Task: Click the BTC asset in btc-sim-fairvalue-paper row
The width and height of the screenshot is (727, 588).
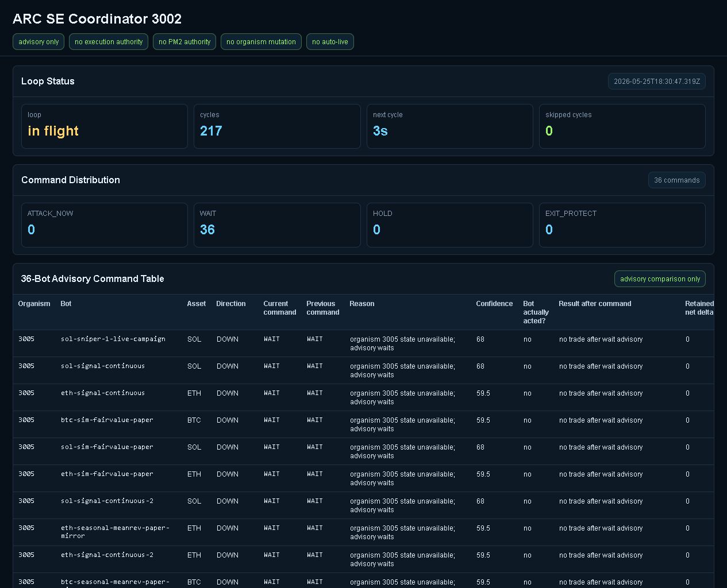Action: coord(194,420)
